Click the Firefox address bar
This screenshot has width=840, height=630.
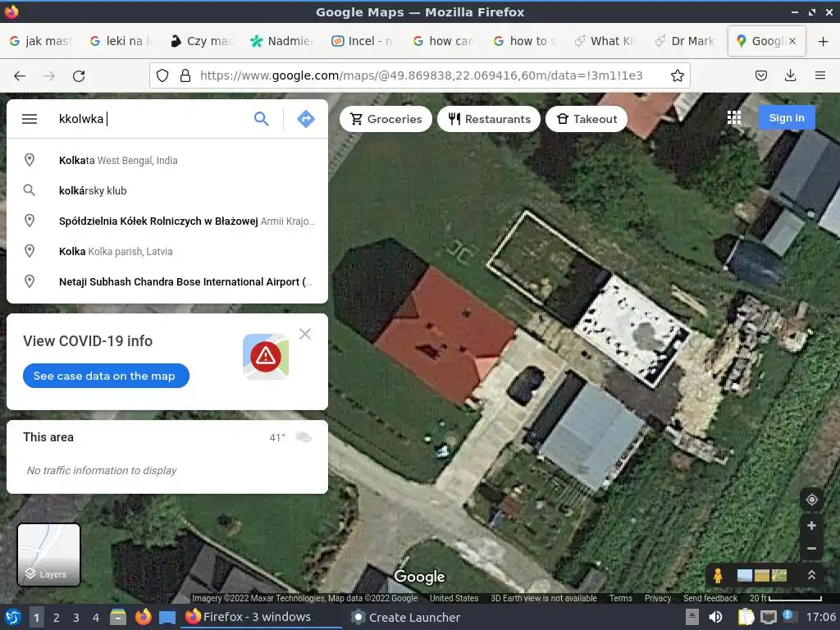click(421, 75)
